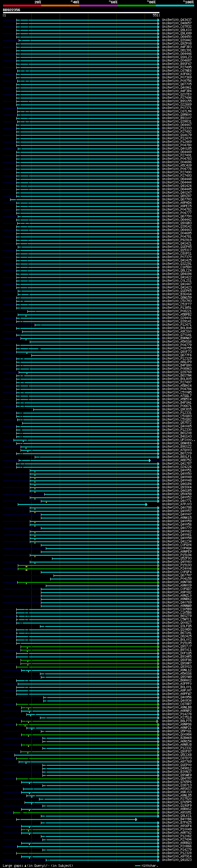Select label UniRef100_Q00984
This screenshot has width=197, height=868.
click(176, 735)
